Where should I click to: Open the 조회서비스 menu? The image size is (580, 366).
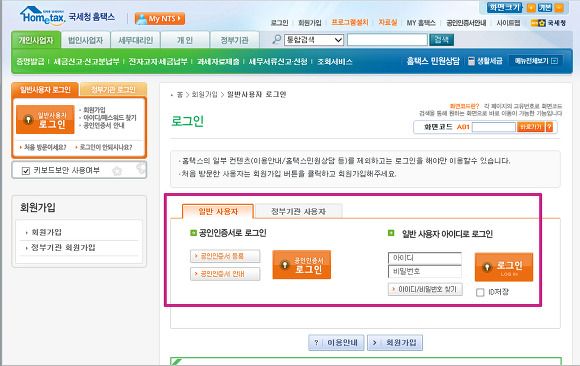tap(334, 61)
